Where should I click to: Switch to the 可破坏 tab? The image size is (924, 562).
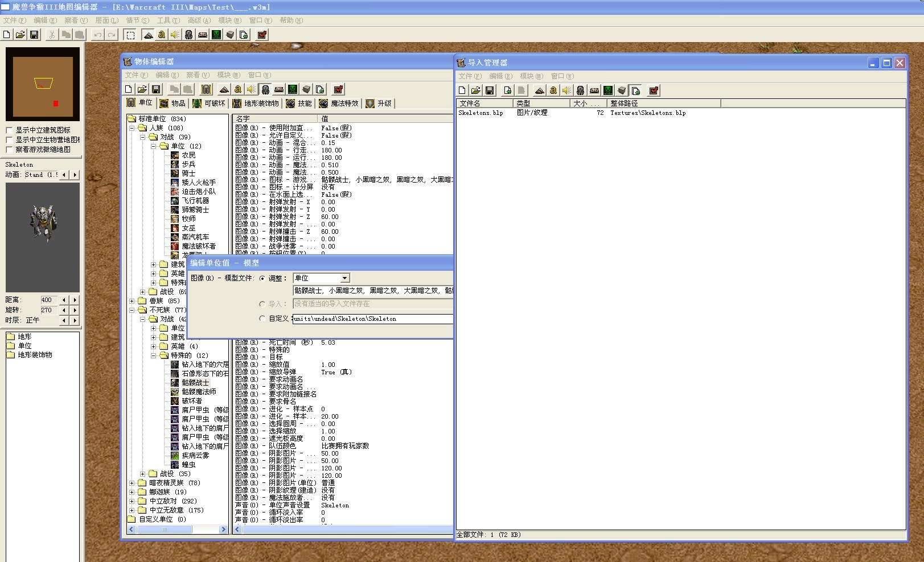[209, 103]
